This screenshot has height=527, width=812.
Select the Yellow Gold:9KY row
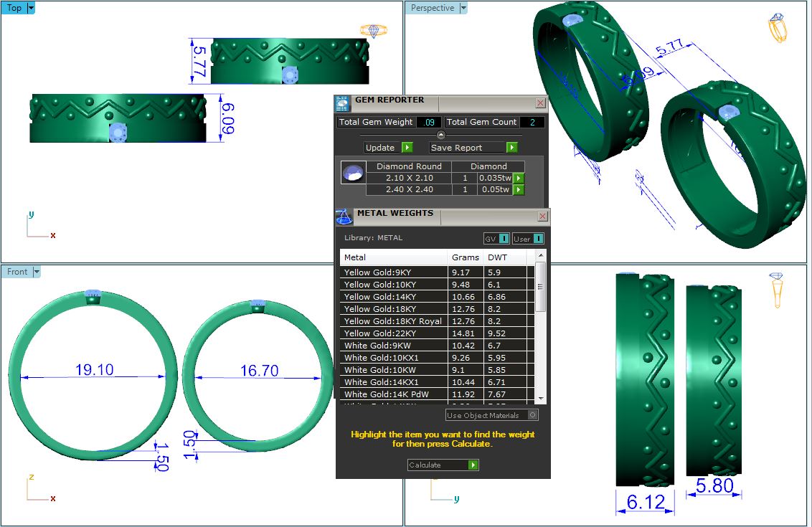point(437,272)
